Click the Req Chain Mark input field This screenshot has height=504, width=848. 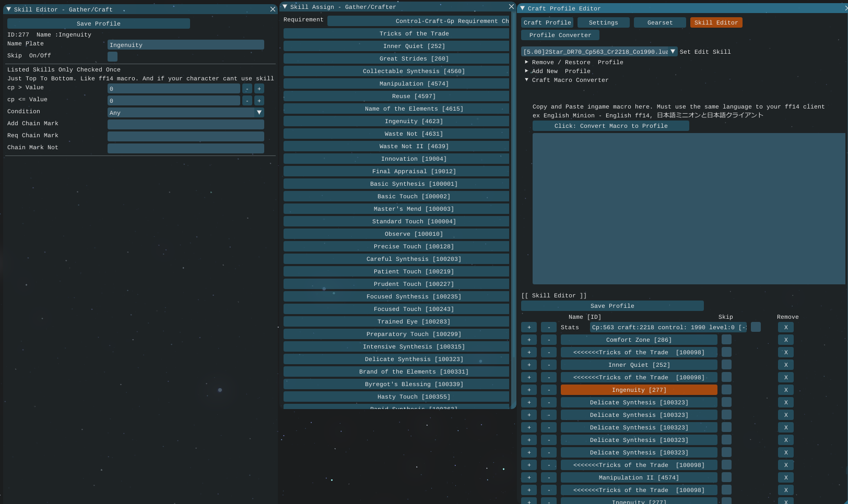[185, 136]
